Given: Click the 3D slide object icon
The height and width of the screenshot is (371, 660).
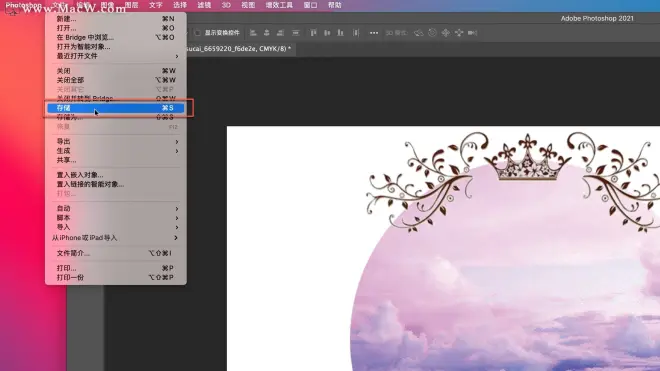Looking at the screenshot, I should tap(459, 33).
